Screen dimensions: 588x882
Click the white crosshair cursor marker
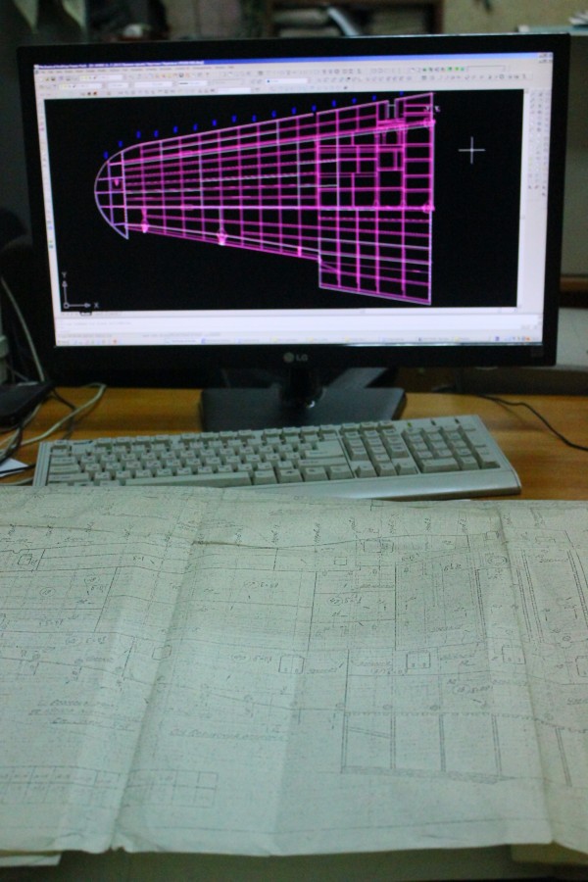point(472,150)
